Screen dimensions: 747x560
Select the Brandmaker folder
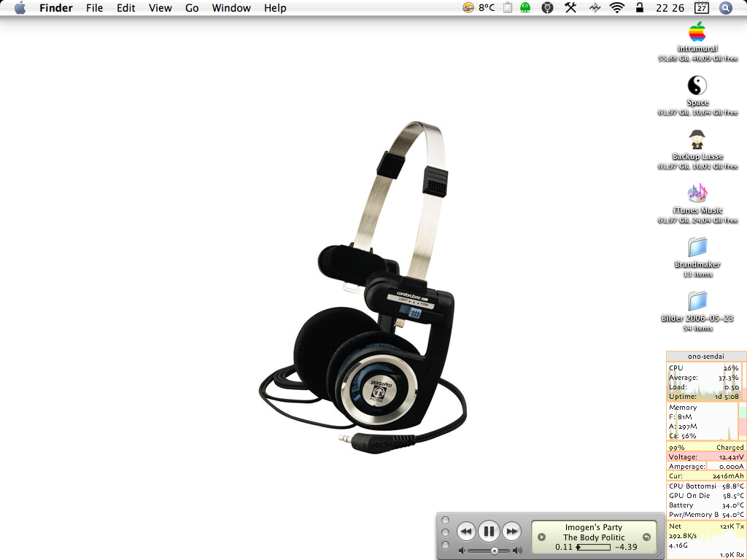pyautogui.click(x=697, y=247)
